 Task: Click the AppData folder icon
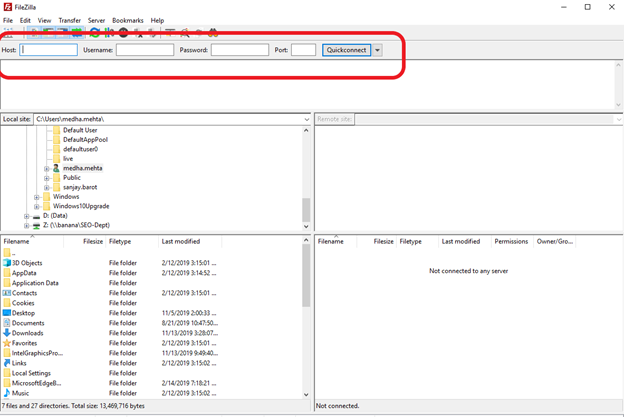[x=7, y=273]
